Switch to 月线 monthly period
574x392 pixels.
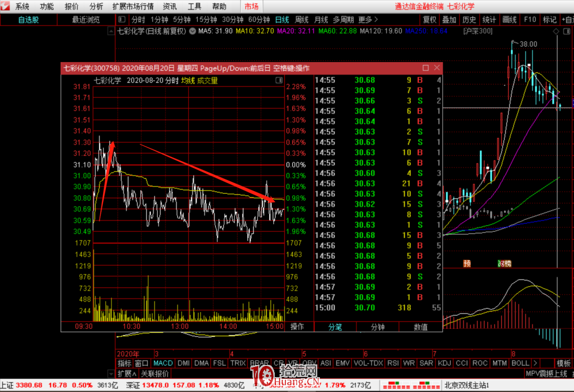coord(321,20)
